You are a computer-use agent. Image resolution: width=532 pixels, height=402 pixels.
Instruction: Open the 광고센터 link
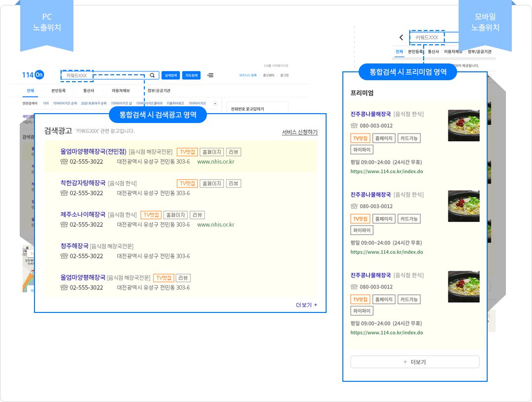point(268,75)
